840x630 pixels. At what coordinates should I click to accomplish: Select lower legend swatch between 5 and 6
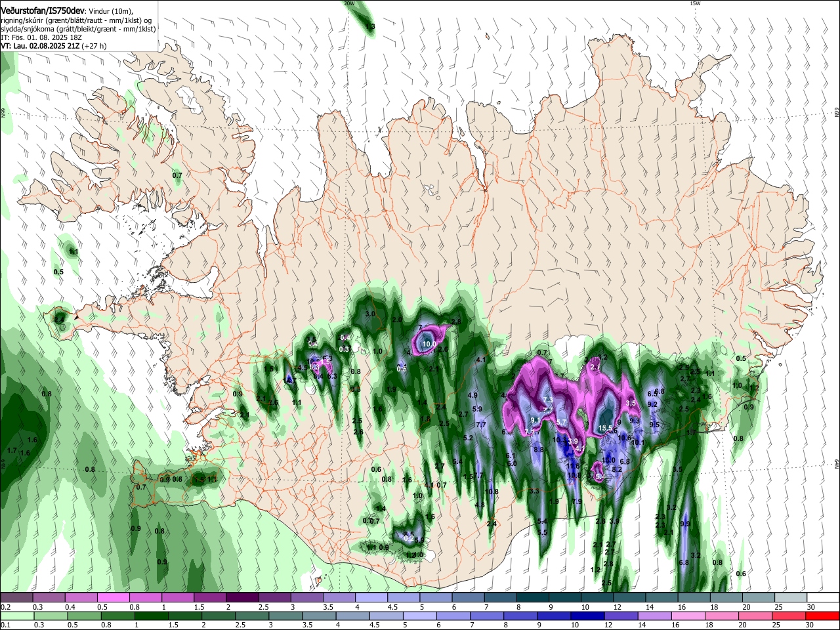pyautogui.click(x=420, y=616)
